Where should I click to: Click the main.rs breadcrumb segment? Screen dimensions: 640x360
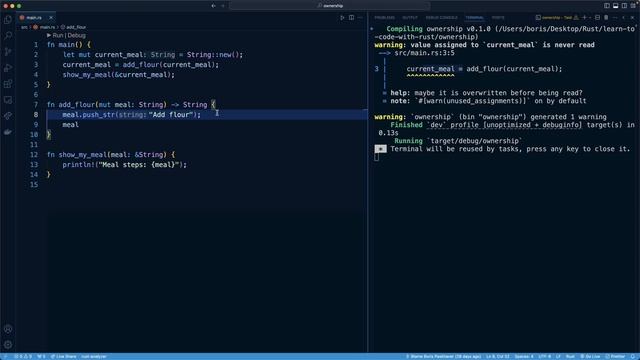(x=44, y=27)
